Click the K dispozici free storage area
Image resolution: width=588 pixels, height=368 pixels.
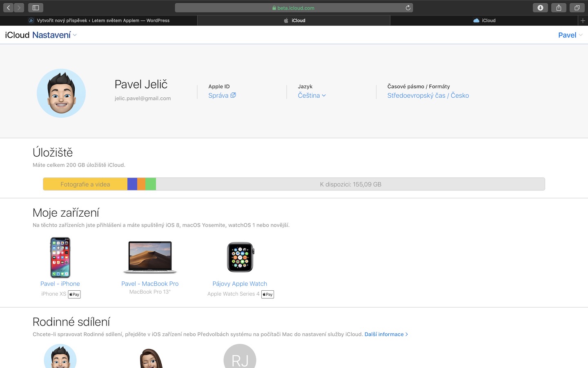[350, 184]
